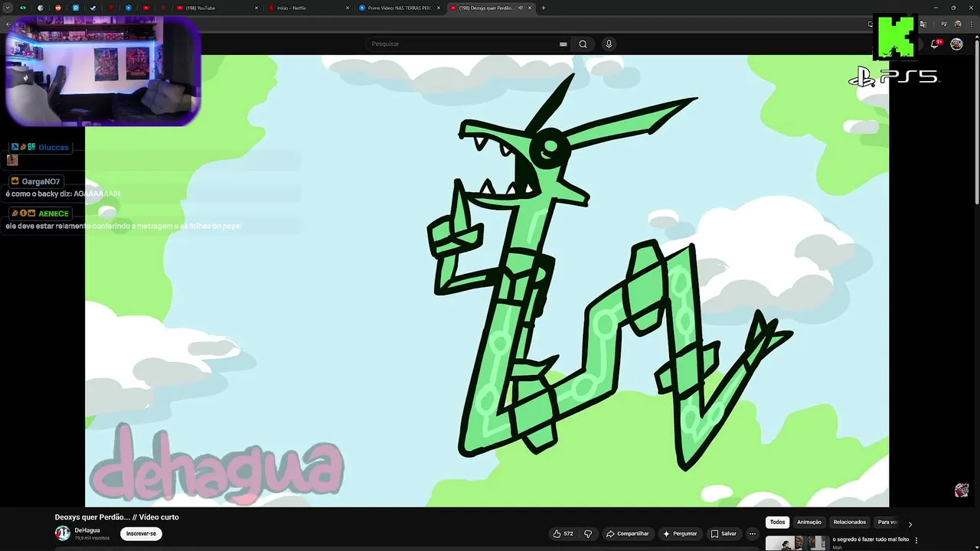The height and width of the screenshot is (551, 980).
Task: Dislike the video
Action: (588, 533)
